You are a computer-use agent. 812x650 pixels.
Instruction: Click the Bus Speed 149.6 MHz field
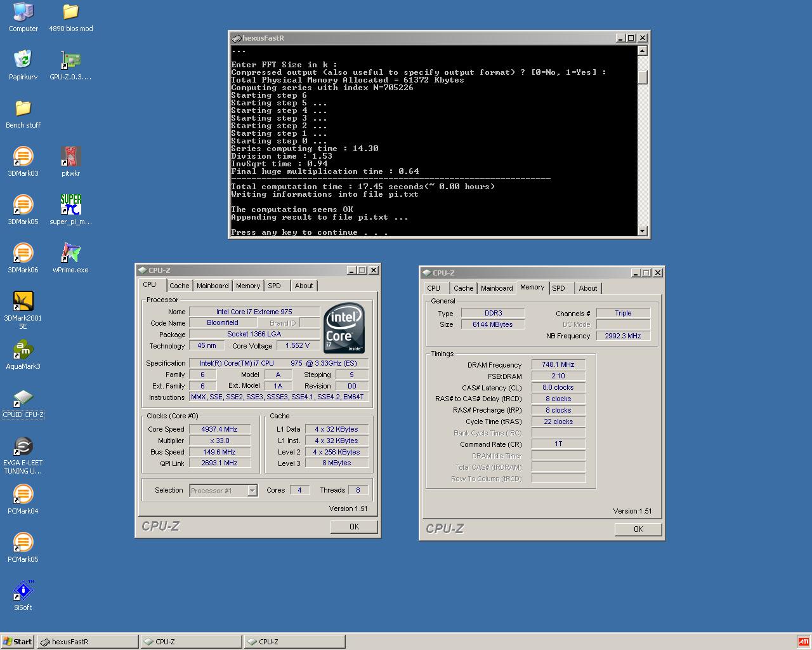tap(219, 452)
